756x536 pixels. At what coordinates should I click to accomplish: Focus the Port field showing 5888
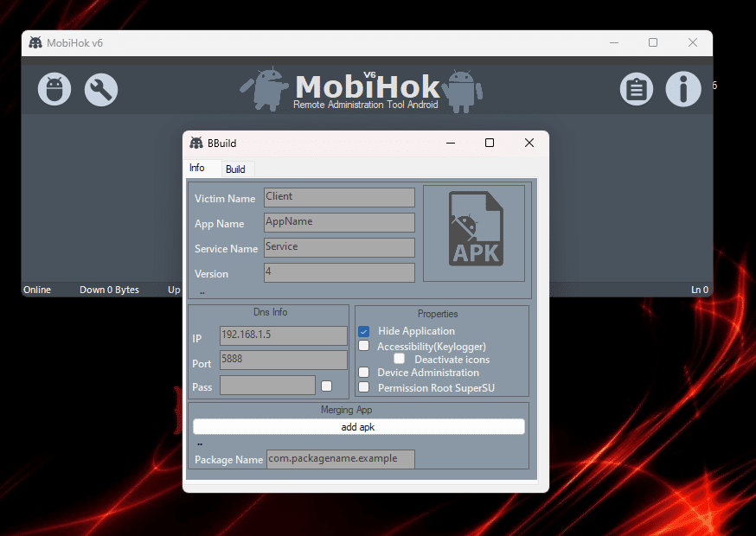point(284,360)
